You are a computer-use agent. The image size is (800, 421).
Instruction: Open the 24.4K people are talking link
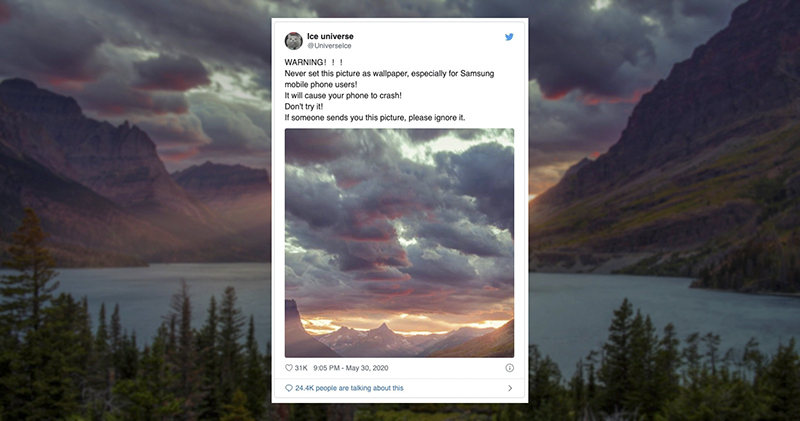coord(349,388)
